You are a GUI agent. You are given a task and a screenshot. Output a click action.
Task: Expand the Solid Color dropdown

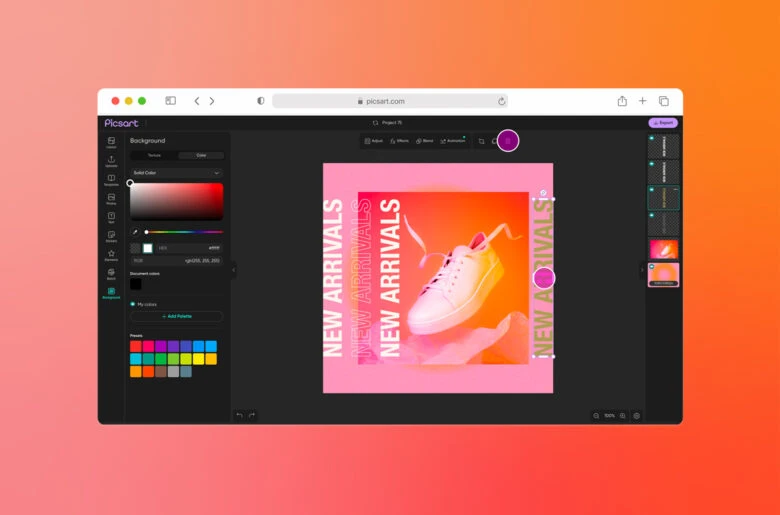176,173
